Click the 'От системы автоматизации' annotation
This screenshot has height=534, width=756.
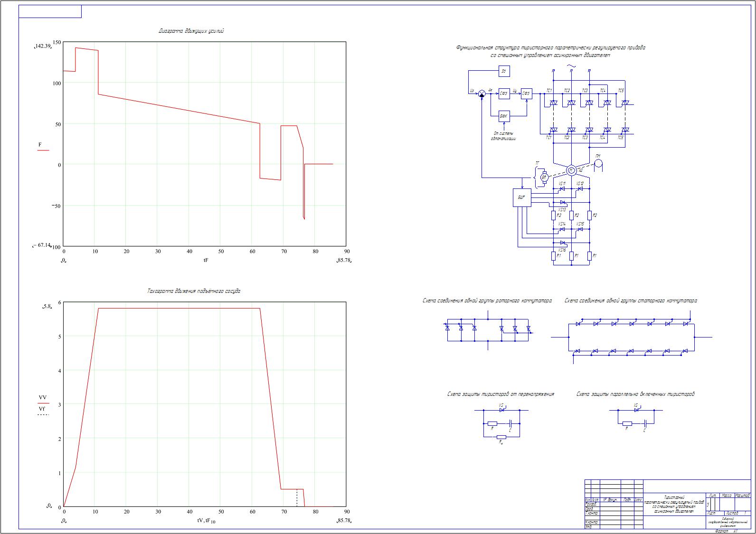tap(504, 136)
